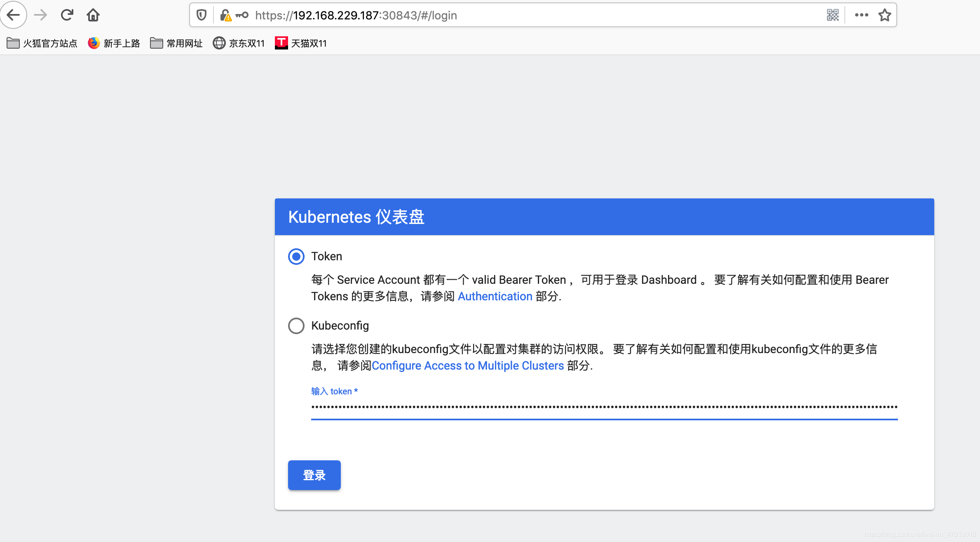The image size is (980, 542).
Task: Open the tracking protection shield
Action: [202, 15]
